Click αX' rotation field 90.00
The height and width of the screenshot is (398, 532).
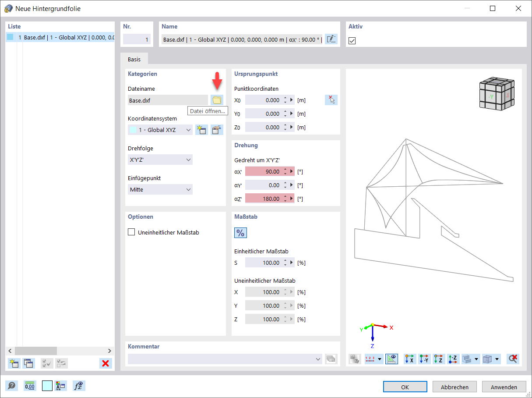click(x=263, y=171)
